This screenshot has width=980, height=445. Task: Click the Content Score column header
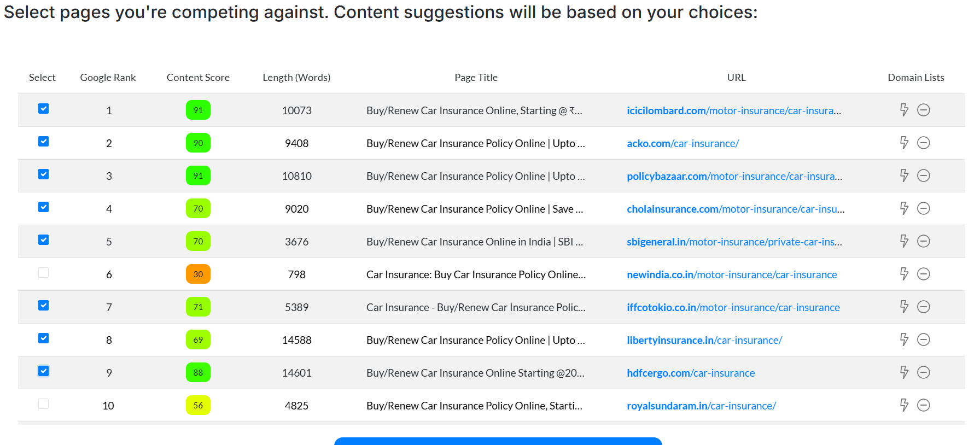click(198, 78)
